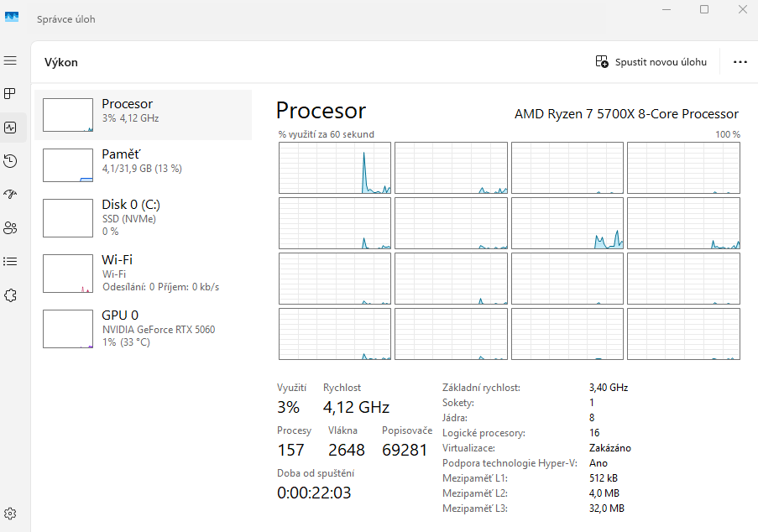Image resolution: width=758 pixels, height=532 pixels.
Task: Open the more options (...) menu
Action: 740,61
